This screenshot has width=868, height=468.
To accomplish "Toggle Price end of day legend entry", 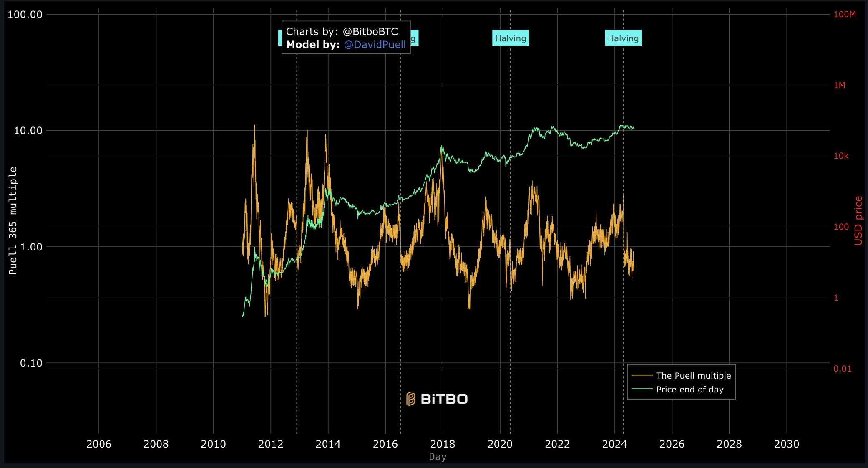I will (689, 390).
